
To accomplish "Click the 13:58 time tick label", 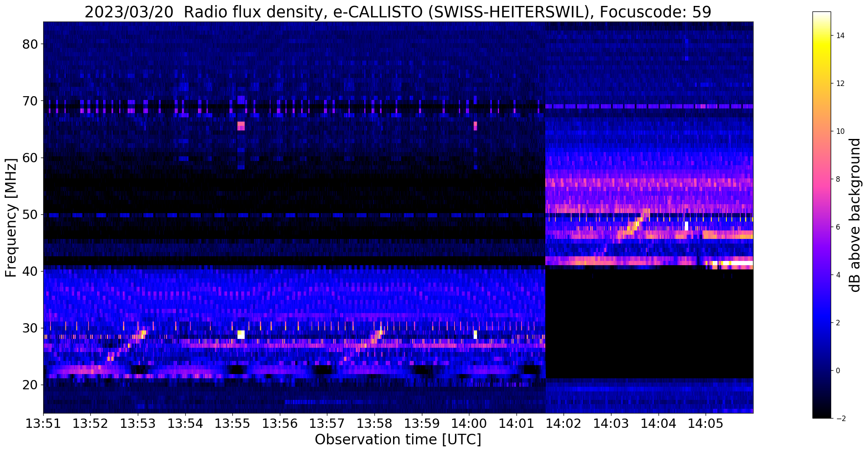I will tap(374, 424).
